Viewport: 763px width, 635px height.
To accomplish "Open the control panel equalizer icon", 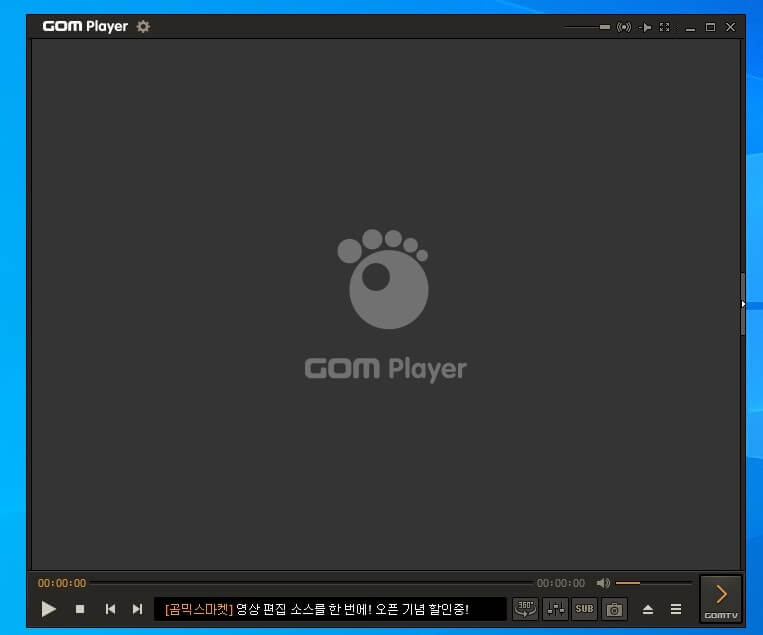I will [555, 609].
